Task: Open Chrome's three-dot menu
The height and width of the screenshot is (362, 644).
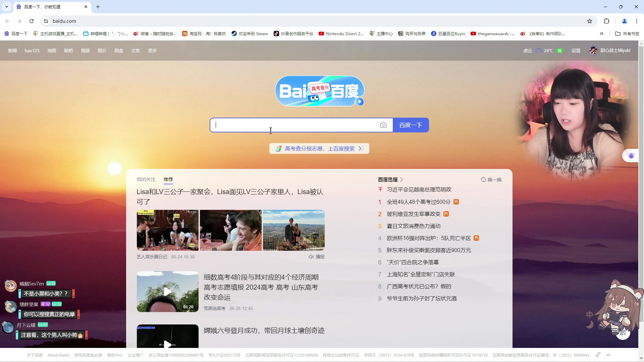Action: click(637, 21)
